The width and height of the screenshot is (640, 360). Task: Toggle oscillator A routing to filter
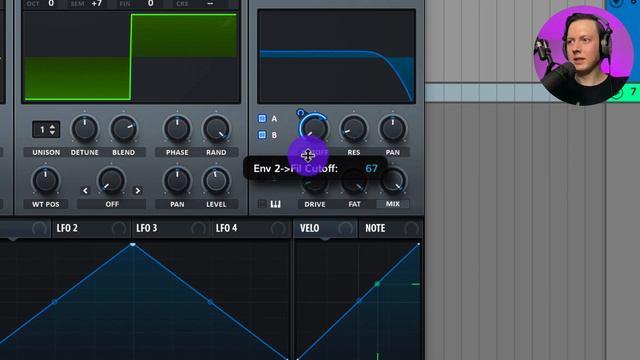pyautogui.click(x=262, y=118)
